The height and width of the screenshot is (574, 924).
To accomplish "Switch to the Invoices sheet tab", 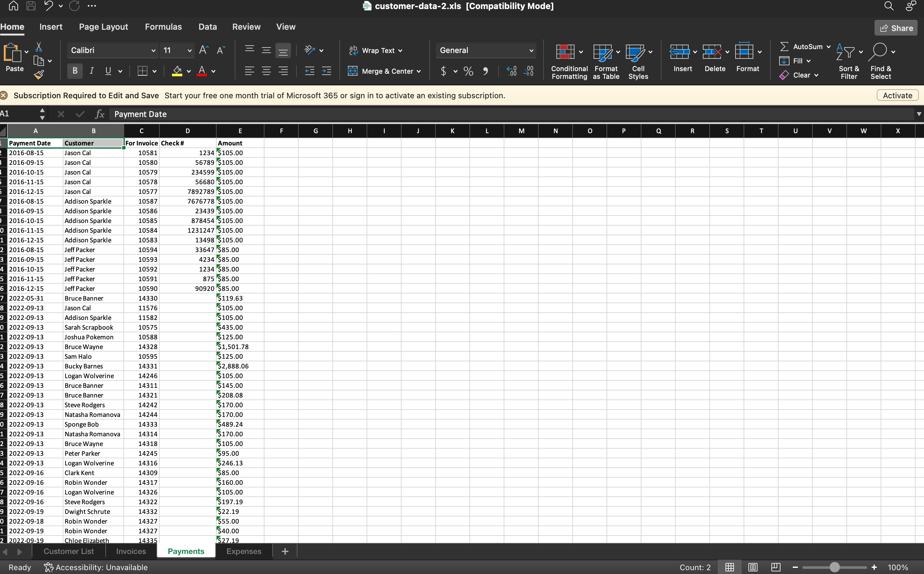I will click(x=131, y=551).
